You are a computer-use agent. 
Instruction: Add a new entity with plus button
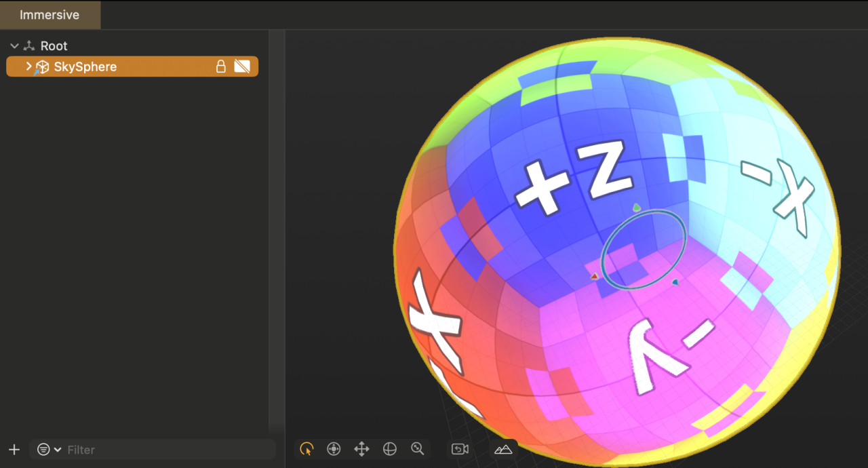(14, 450)
